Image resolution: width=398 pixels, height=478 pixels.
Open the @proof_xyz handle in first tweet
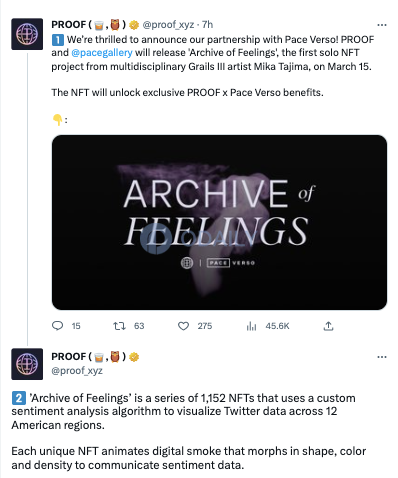pos(168,25)
